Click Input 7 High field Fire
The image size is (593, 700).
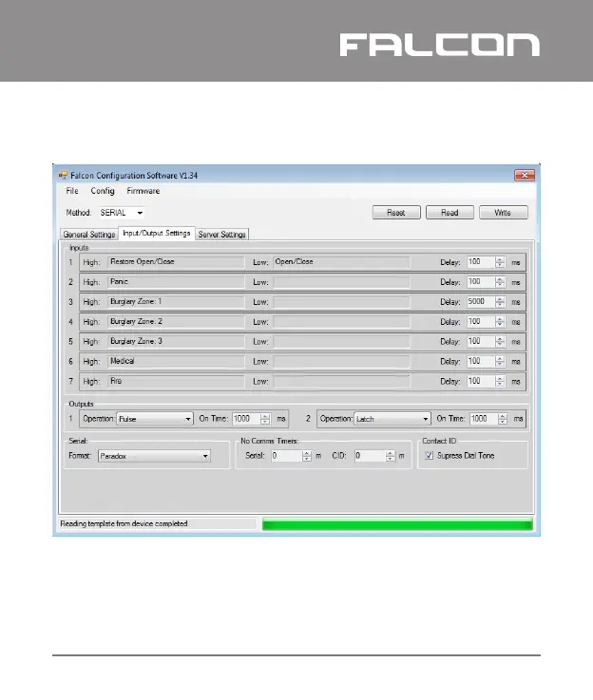pyautogui.click(x=176, y=381)
